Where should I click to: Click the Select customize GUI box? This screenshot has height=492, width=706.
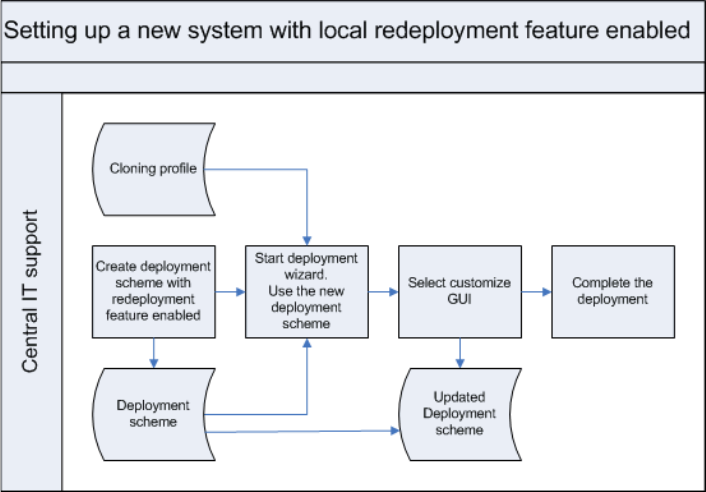[x=460, y=291]
